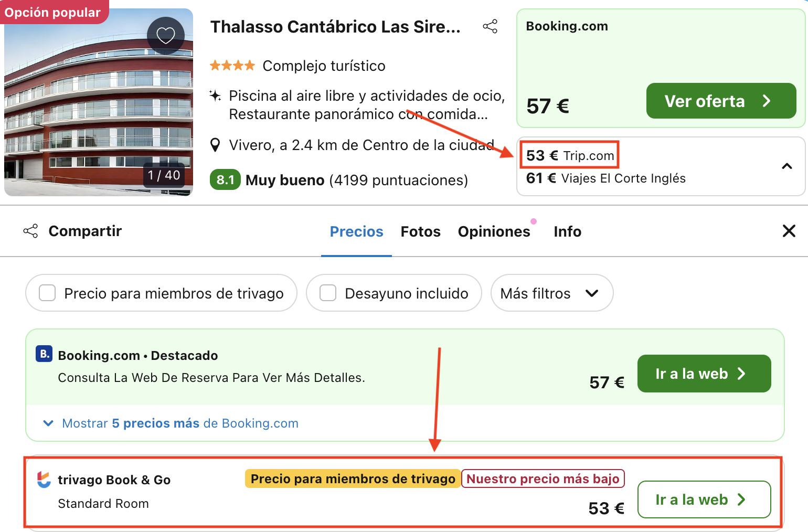Check the Desayuno incluido filter

point(328,293)
